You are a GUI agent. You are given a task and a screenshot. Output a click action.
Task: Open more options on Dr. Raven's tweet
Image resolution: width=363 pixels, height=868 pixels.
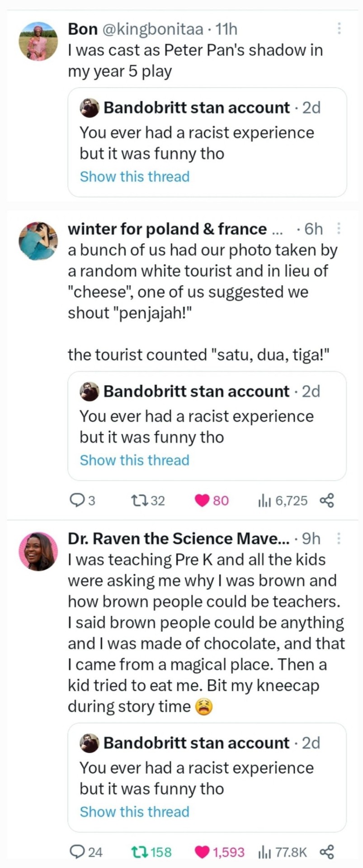(x=339, y=538)
